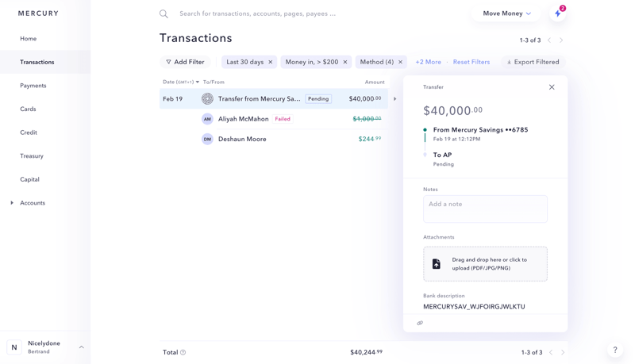The width and height of the screenshot is (635, 364).
Task: Open Capital in the sidebar
Action: (x=29, y=179)
